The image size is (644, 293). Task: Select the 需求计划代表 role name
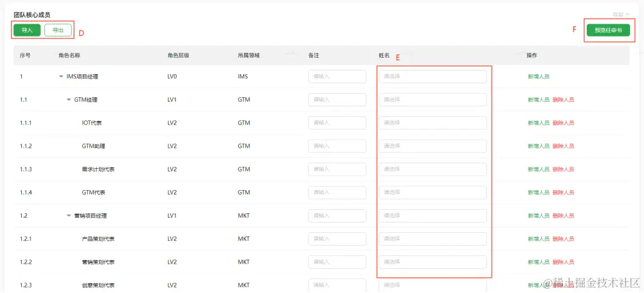click(x=98, y=169)
